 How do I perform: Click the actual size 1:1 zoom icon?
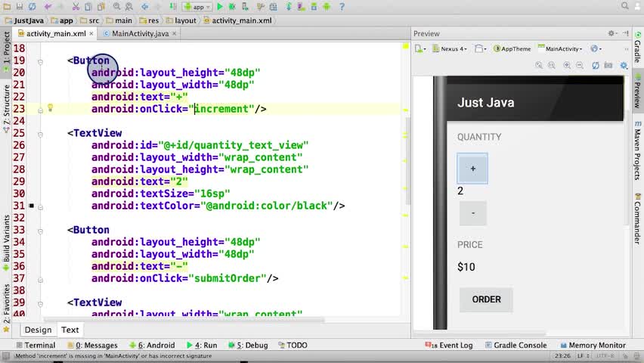pyautogui.click(x=552, y=65)
